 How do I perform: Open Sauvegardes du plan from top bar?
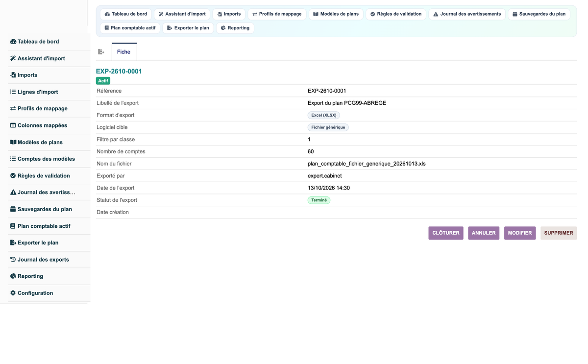click(539, 14)
